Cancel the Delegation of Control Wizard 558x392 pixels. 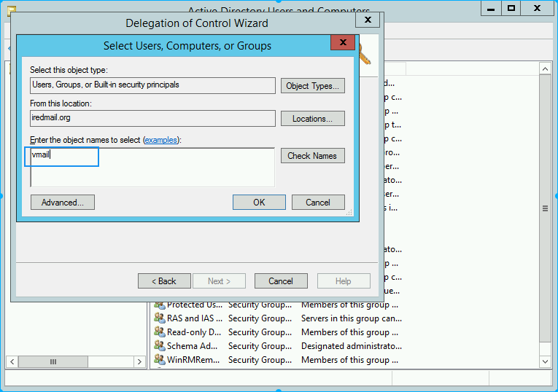point(281,281)
